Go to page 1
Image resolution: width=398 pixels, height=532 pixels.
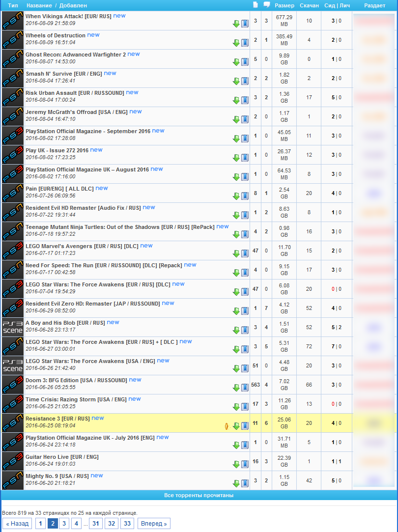(x=40, y=524)
